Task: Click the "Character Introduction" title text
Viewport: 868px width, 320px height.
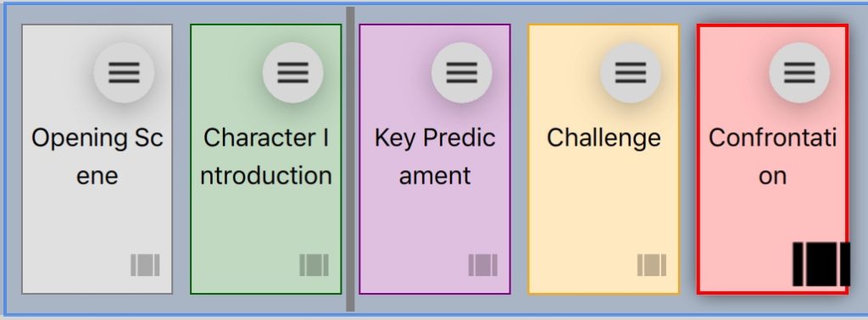Action: (x=265, y=157)
